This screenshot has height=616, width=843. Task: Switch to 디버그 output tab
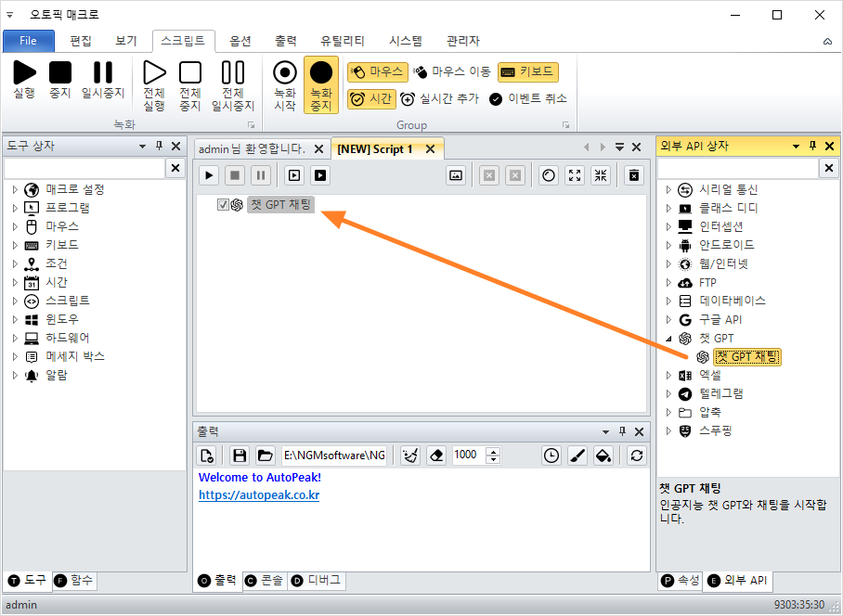point(317,581)
